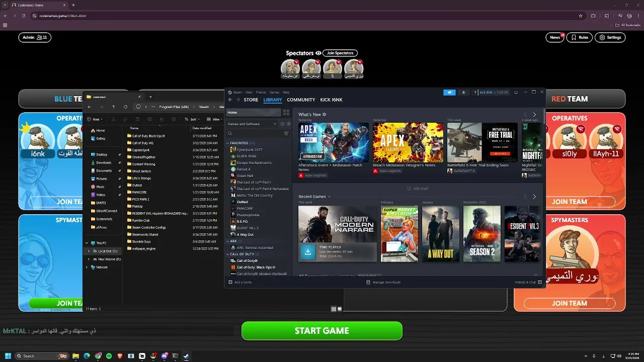
Task: Open Discord from the taskbar
Action: coord(164,356)
